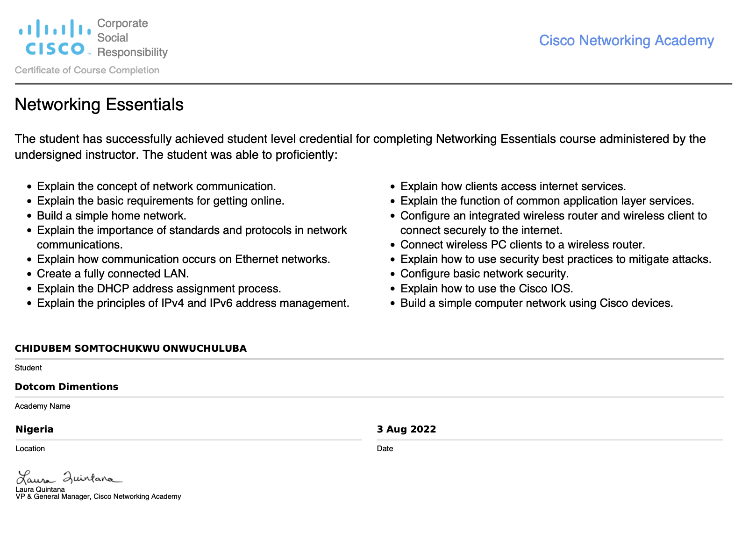Screen dimensions: 756x539
Task: Click the Corporate Social Responsibility text
Action: (x=132, y=38)
